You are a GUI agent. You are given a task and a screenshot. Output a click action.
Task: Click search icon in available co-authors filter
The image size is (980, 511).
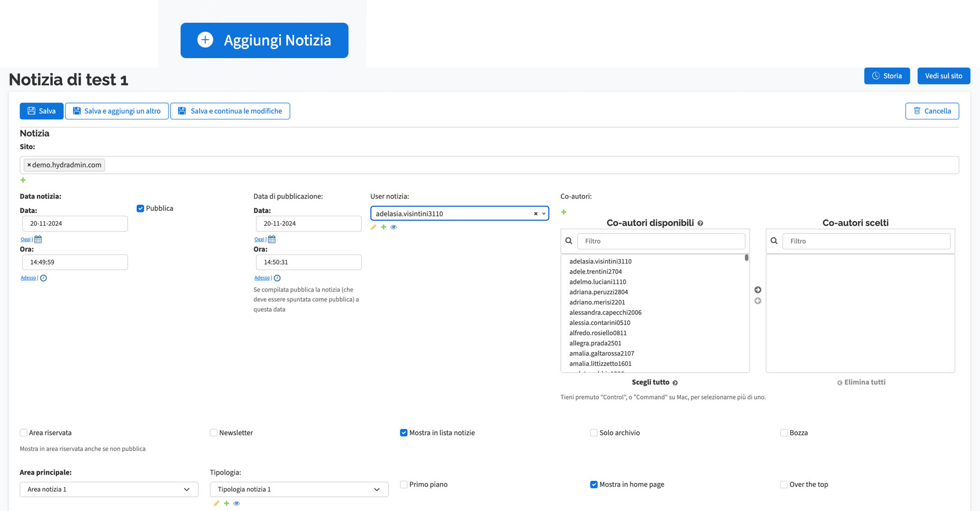pos(569,241)
